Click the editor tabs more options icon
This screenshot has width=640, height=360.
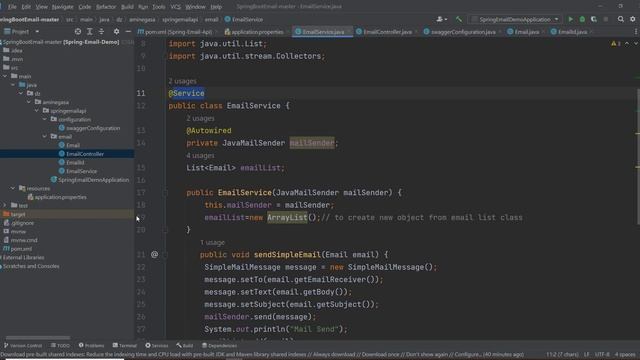pyautogui.click(x=636, y=31)
